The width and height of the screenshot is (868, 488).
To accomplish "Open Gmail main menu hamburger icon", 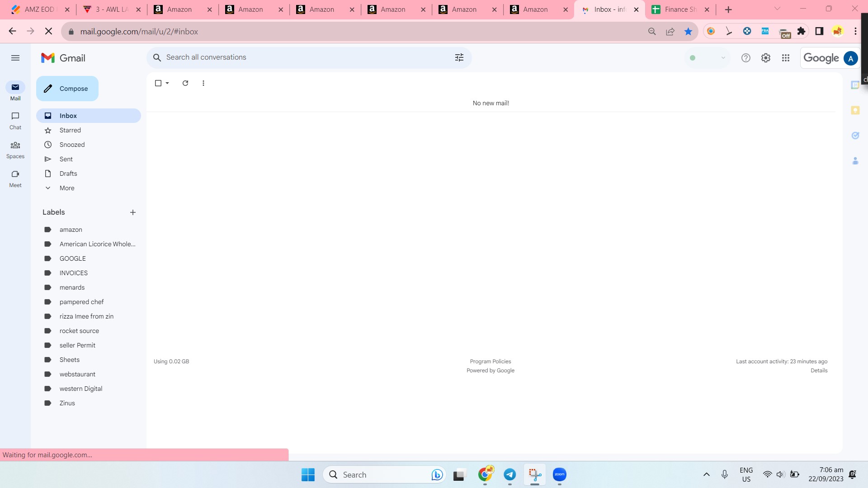I will coord(15,58).
